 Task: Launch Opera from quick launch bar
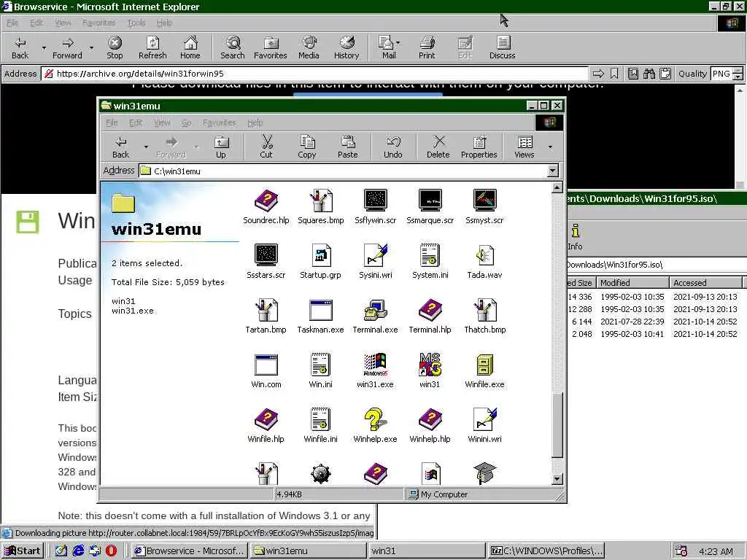(111, 551)
